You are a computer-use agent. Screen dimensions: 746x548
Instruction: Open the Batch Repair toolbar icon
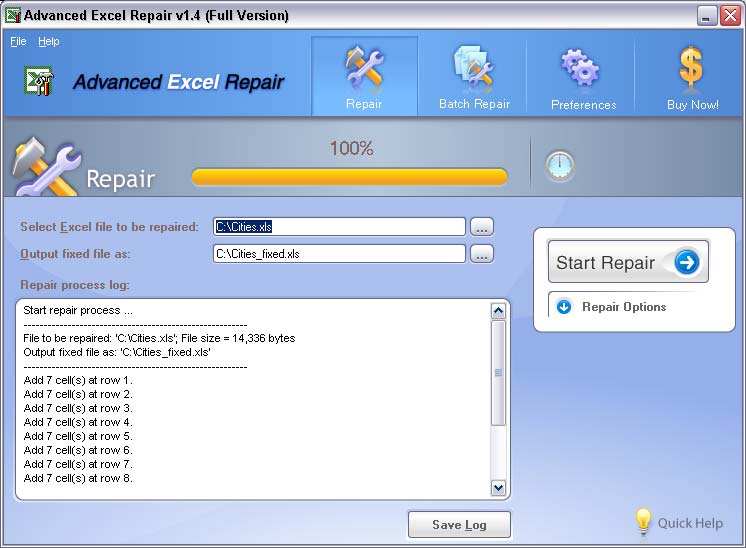pos(474,68)
